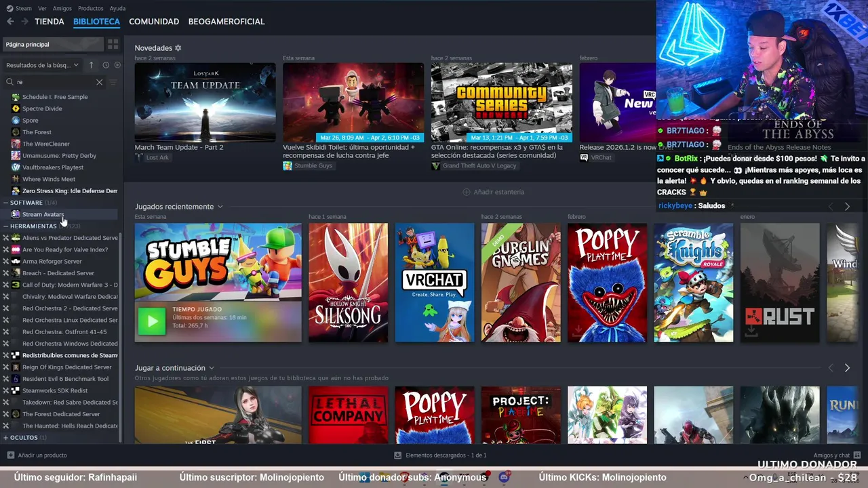Select Schedule I: Free Sample entry

pos(55,97)
